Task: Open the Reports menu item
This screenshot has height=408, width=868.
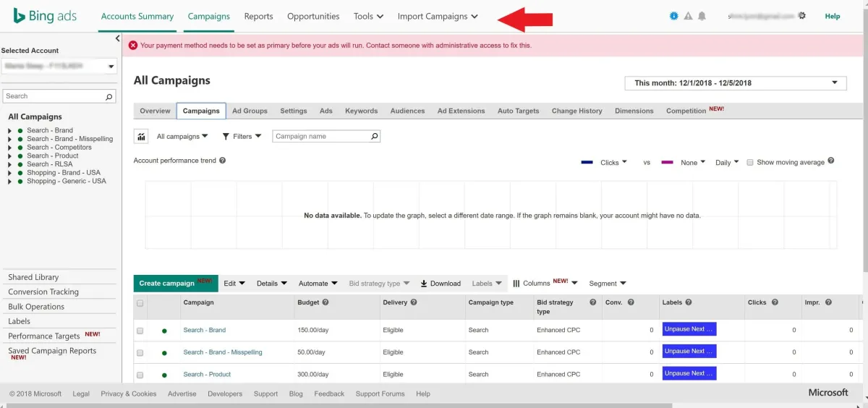Action: [x=258, y=16]
